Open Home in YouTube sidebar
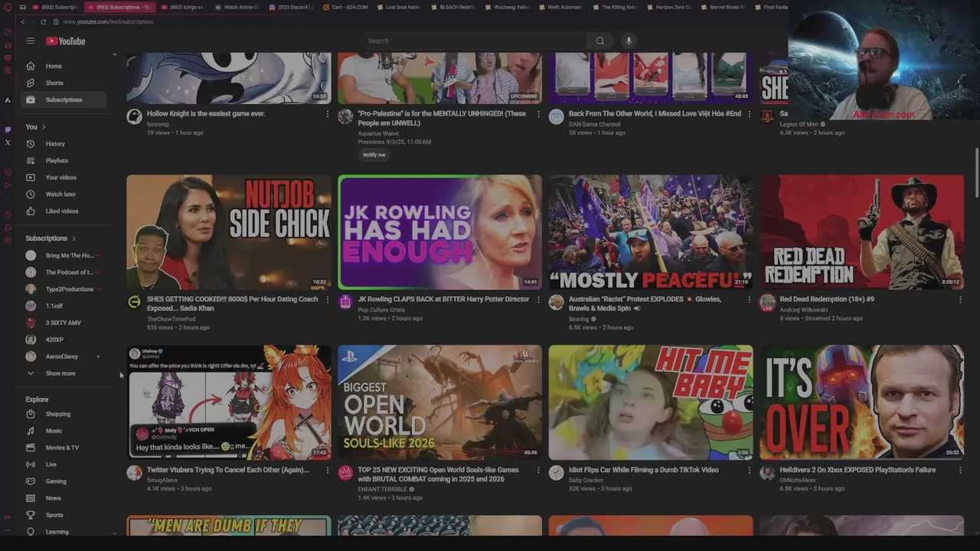 click(64, 66)
